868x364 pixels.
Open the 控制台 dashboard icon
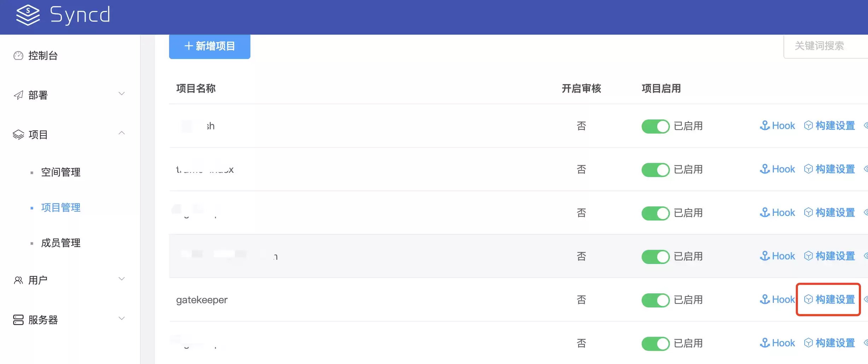click(x=18, y=56)
